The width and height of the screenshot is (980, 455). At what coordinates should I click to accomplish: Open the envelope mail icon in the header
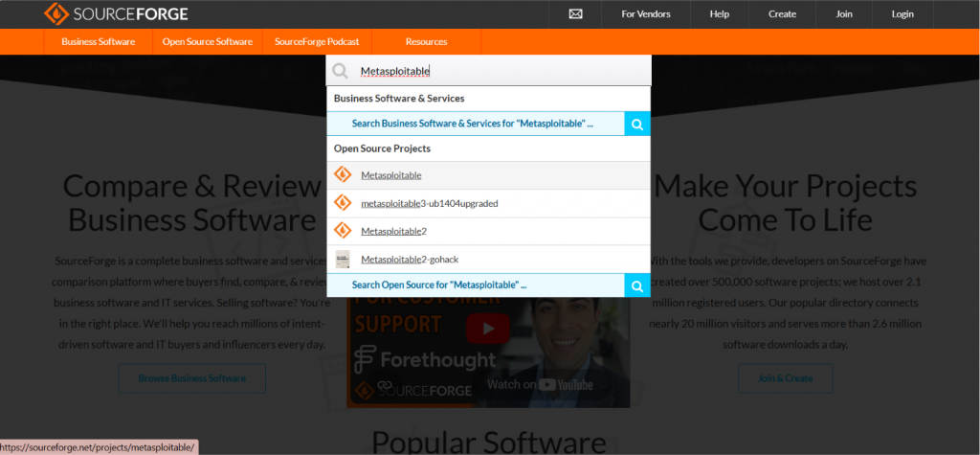(575, 13)
